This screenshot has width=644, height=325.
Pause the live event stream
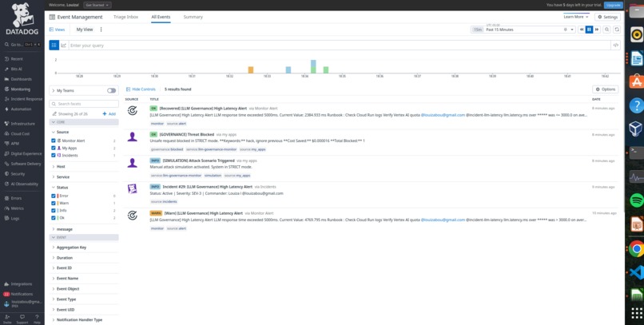(x=589, y=30)
